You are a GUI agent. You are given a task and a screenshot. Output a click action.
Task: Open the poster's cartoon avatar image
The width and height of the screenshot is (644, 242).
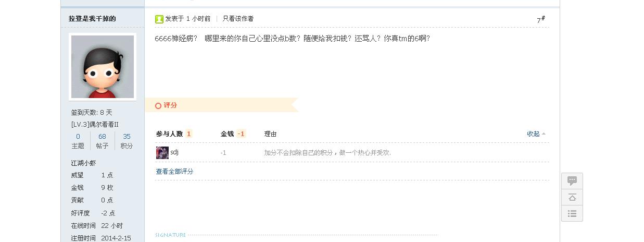click(x=103, y=67)
